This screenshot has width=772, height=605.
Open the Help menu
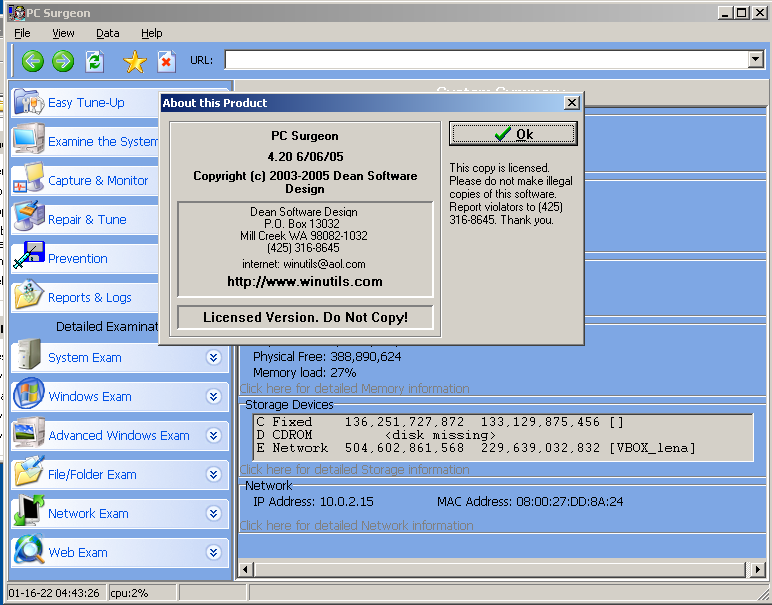(x=152, y=33)
